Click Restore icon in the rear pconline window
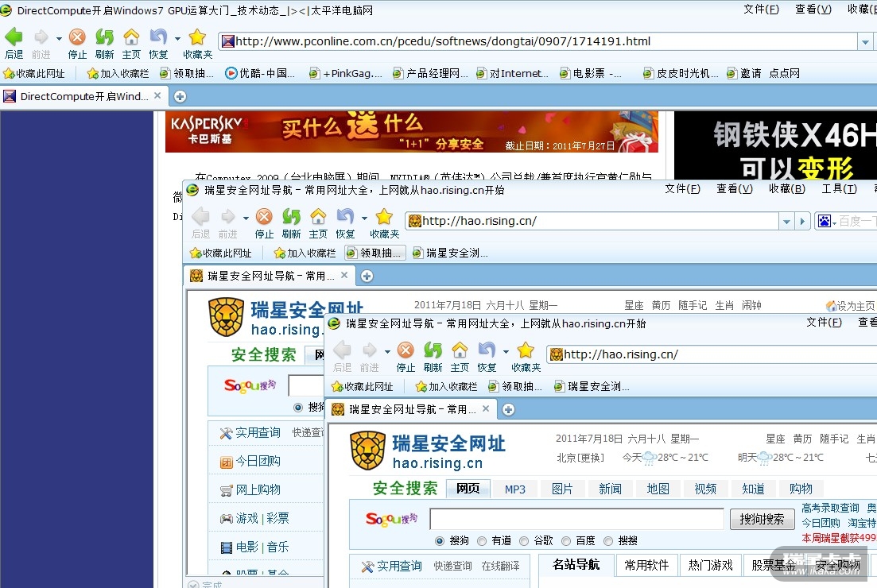This screenshot has height=588, width=877. click(x=158, y=37)
